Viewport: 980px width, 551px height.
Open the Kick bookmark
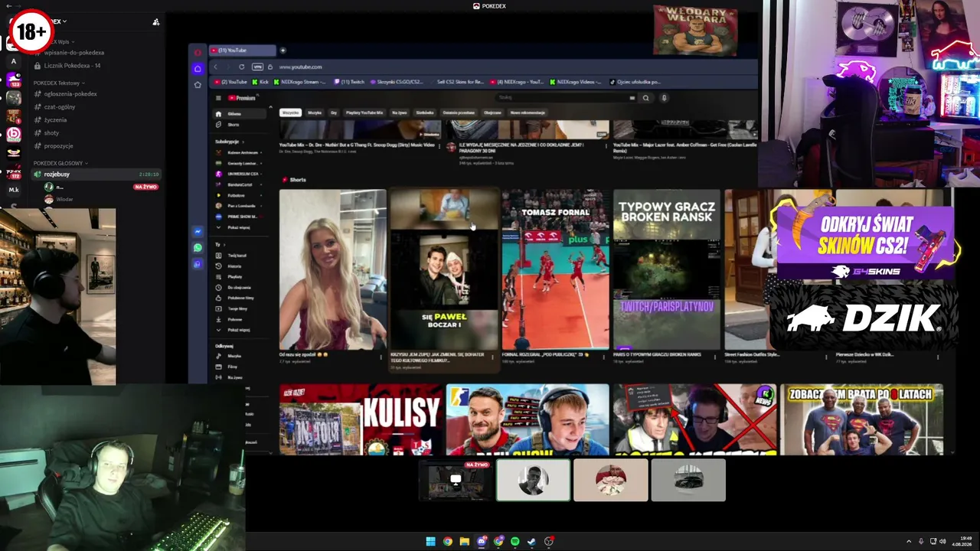click(261, 82)
